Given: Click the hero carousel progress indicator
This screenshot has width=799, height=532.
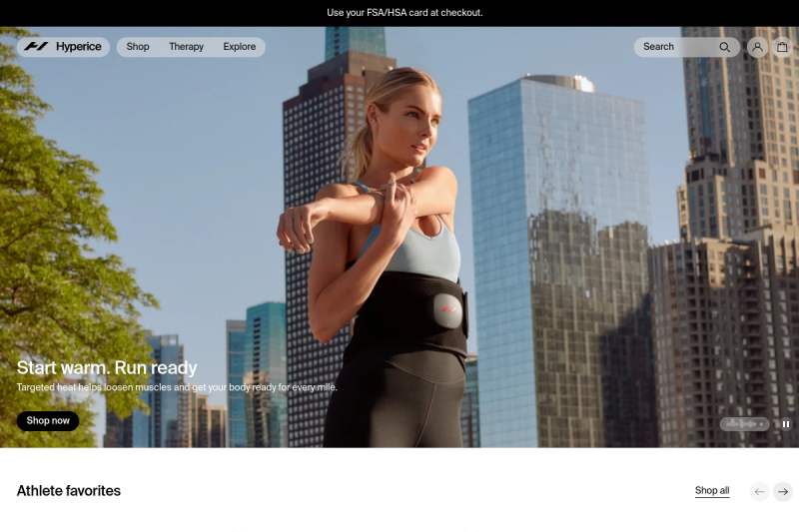Looking at the screenshot, I should click(x=744, y=423).
